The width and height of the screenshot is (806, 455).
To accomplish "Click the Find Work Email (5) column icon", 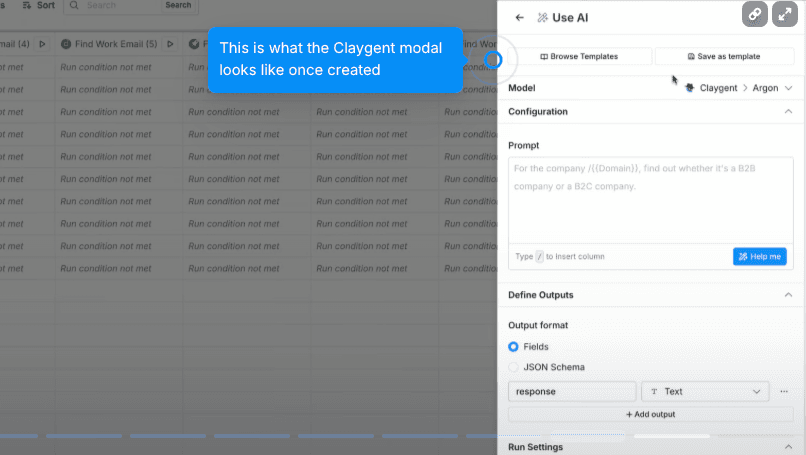I will tap(66, 44).
